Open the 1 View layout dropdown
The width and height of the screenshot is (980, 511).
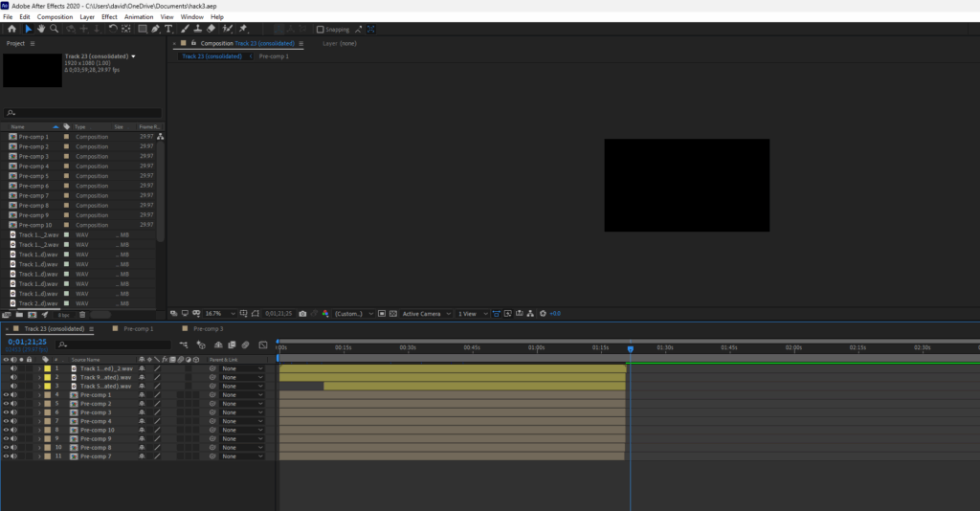click(x=473, y=314)
